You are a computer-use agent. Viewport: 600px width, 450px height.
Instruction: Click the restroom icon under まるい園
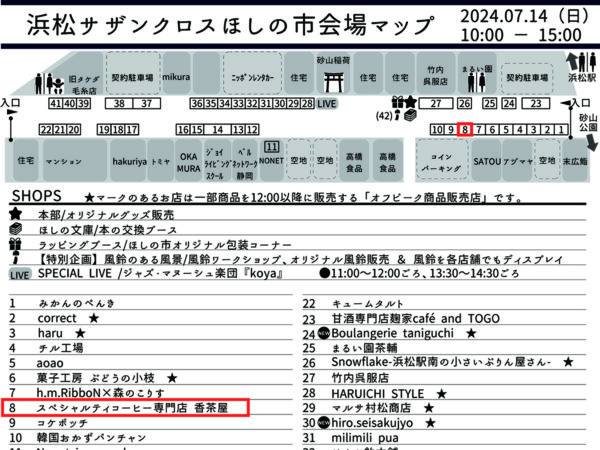(x=476, y=82)
